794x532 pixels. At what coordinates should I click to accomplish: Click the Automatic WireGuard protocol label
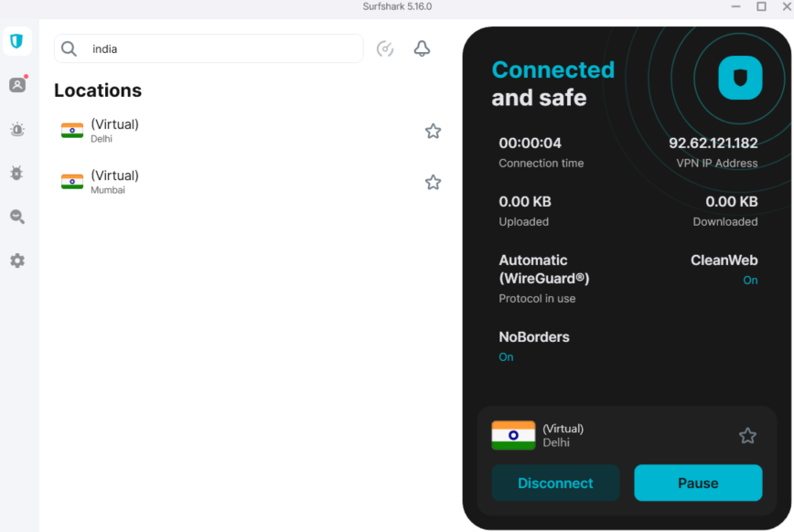[544, 269]
